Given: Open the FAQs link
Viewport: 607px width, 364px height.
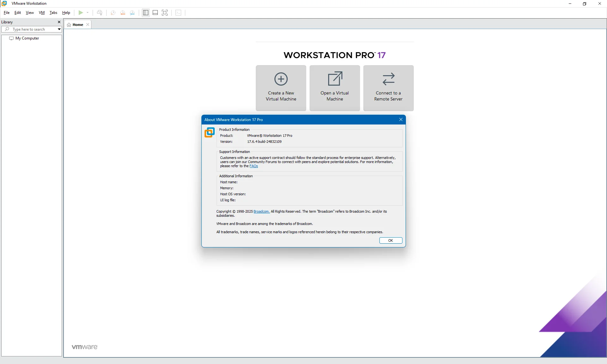Looking at the screenshot, I should [x=254, y=166].
